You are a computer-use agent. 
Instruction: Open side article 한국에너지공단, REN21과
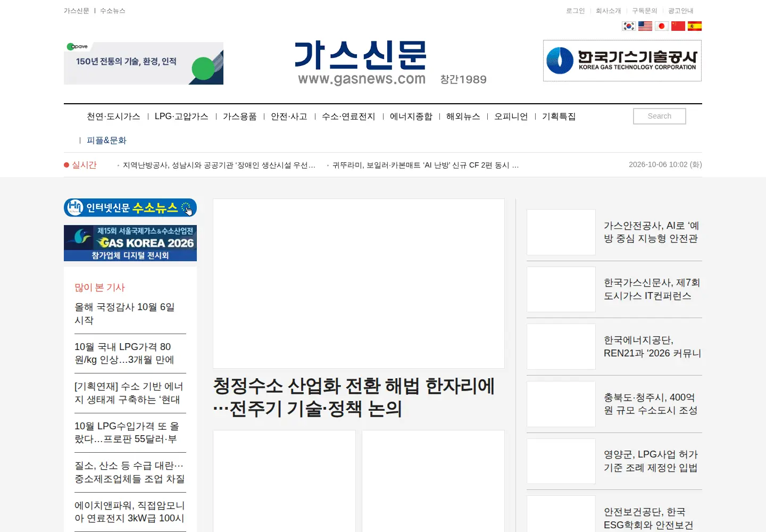(653, 347)
